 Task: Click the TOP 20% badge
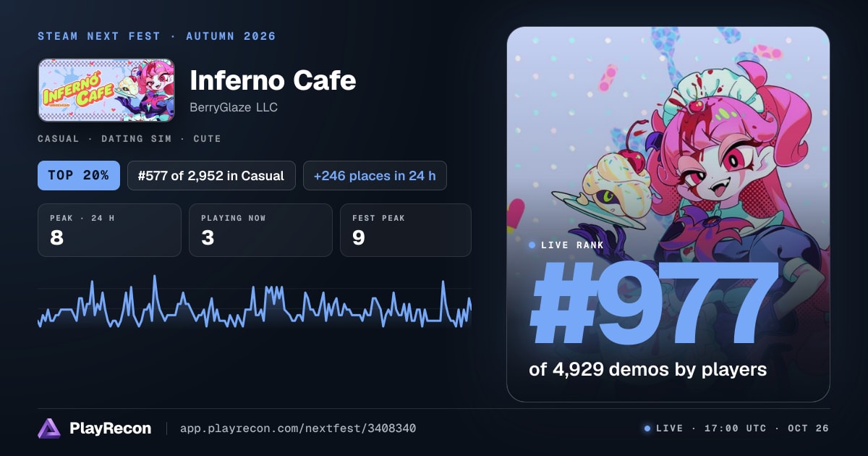(x=79, y=175)
